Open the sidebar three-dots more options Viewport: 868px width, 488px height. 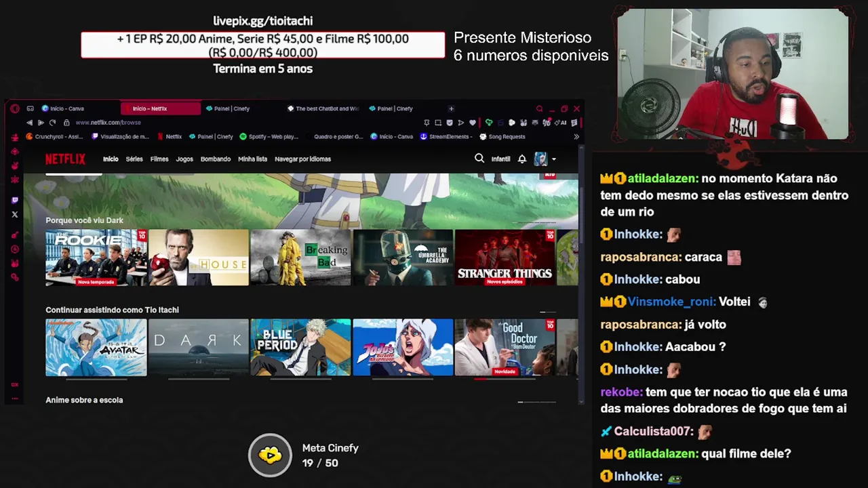pos(15,398)
